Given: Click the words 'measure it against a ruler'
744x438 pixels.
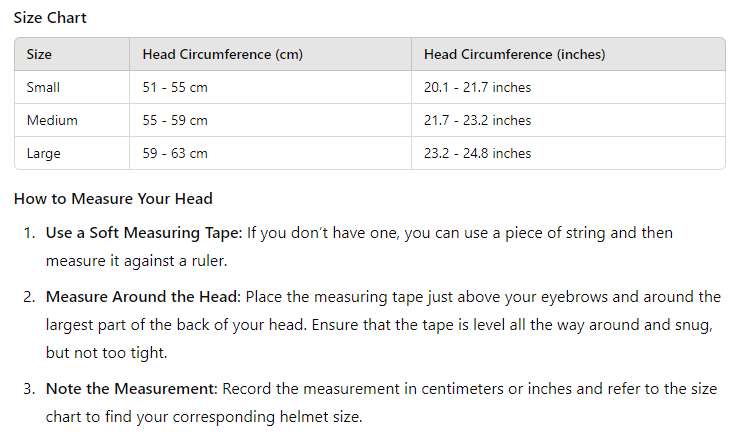Looking at the screenshot, I should [x=129, y=261].
